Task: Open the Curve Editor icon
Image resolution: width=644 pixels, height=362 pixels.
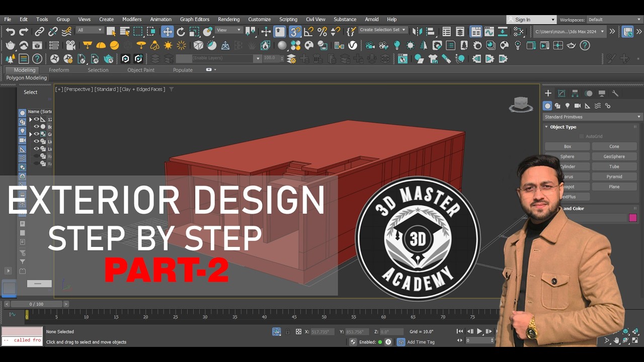Action: (x=489, y=32)
